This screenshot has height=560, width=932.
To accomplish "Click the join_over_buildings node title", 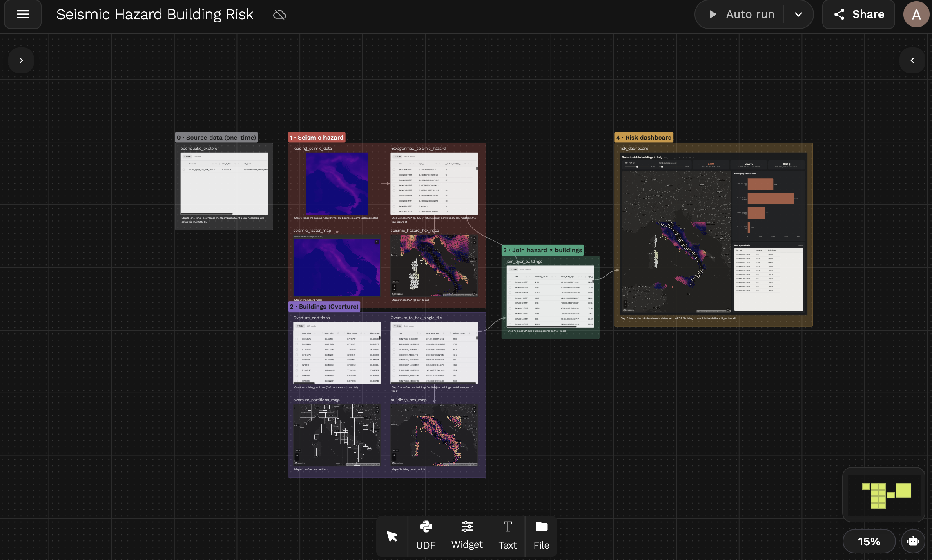I will [524, 261].
